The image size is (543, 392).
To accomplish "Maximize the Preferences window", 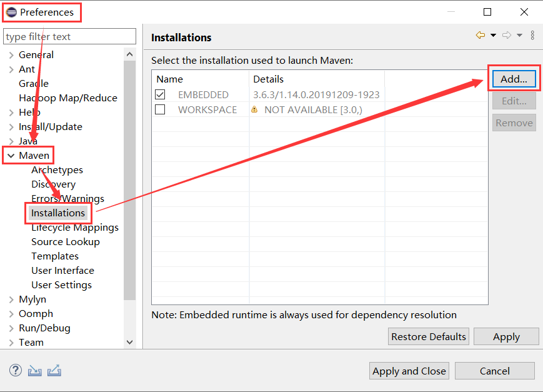I will pyautogui.click(x=487, y=12).
